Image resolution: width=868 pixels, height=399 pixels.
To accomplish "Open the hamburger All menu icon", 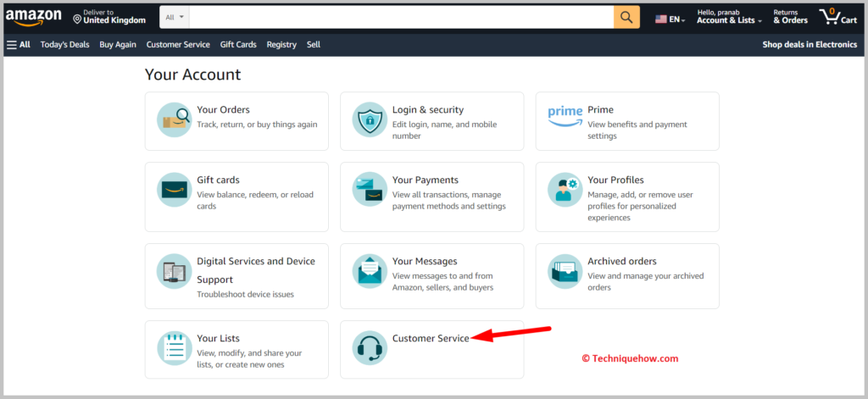I will (x=12, y=45).
